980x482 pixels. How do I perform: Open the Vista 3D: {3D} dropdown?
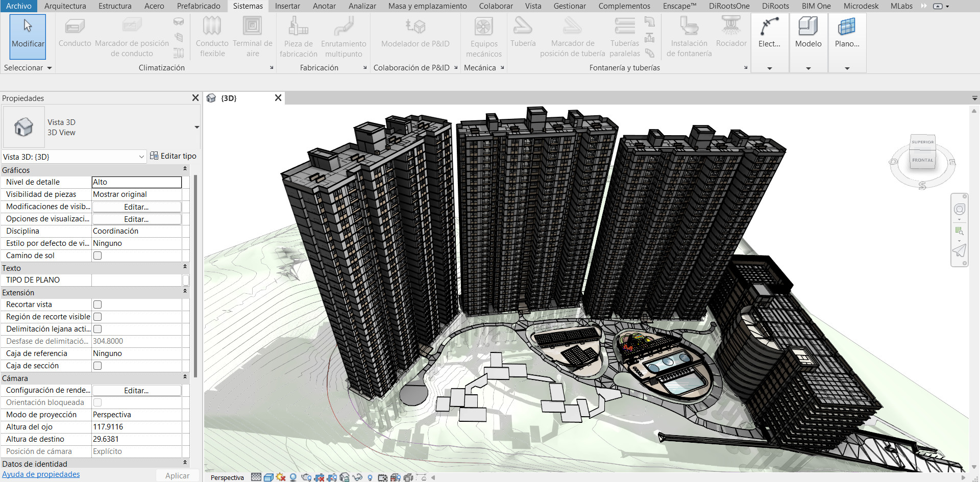pyautogui.click(x=141, y=157)
